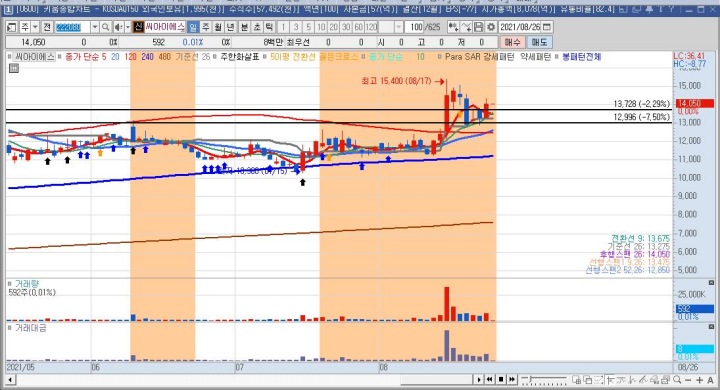
Task: Click the horizontal chart scrollbar thumb
Action: (437, 379)
